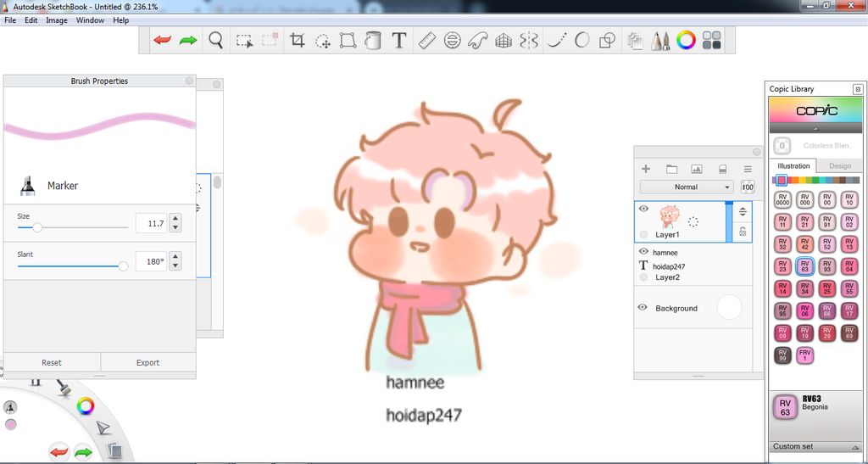The image size is (868, 464).
Task: Decrease brush Size with down arrow
Action: coord(175,227)
